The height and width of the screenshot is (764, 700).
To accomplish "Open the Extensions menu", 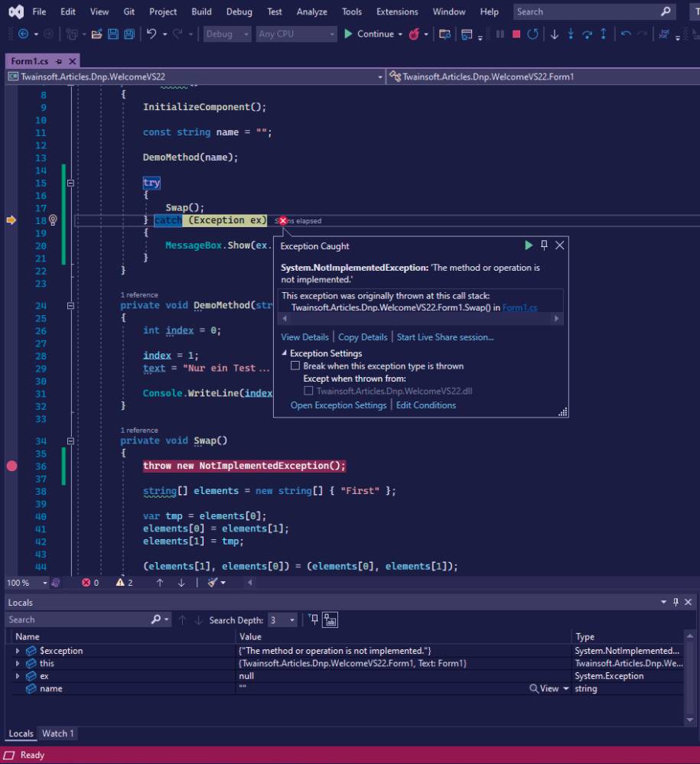I will [x=397, y=11].
